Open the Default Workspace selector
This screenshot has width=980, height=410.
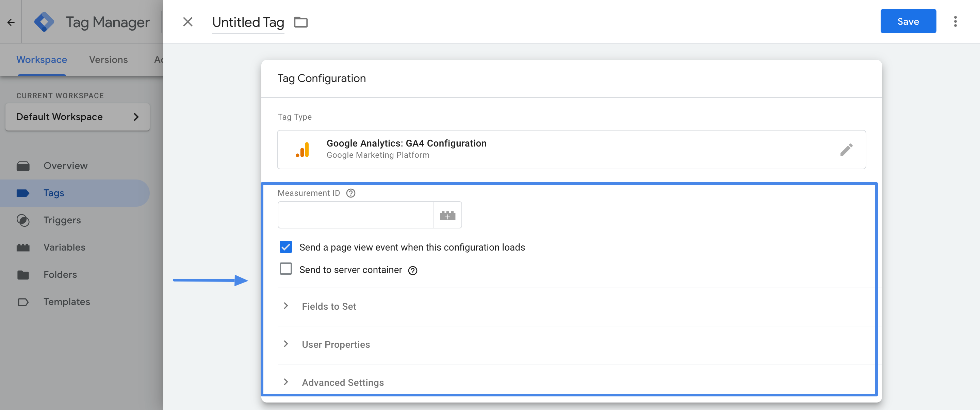[78, 117]
